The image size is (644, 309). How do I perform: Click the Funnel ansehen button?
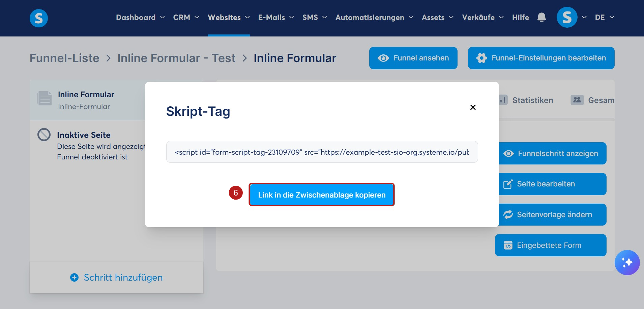(413, 58)
